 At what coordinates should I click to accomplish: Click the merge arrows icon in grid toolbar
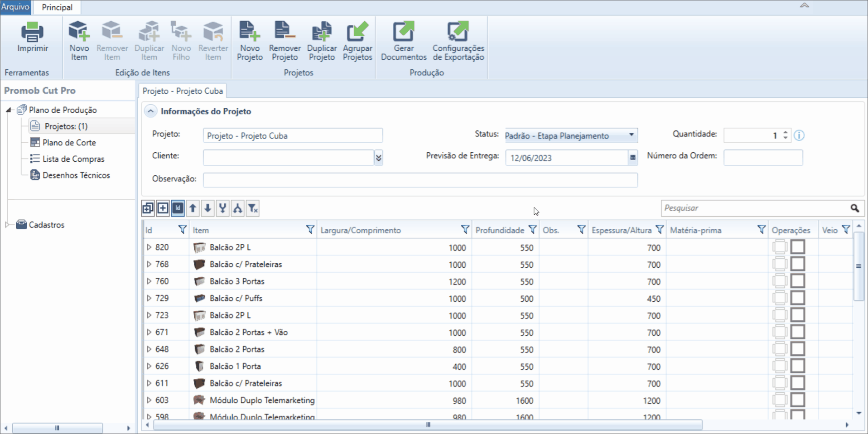coord(222,208)
